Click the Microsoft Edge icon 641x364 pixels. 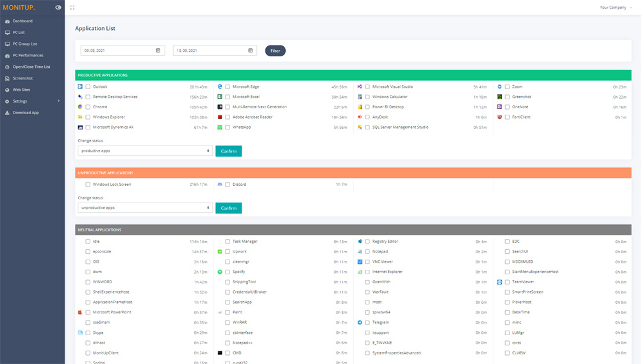(x=220, y=87)
